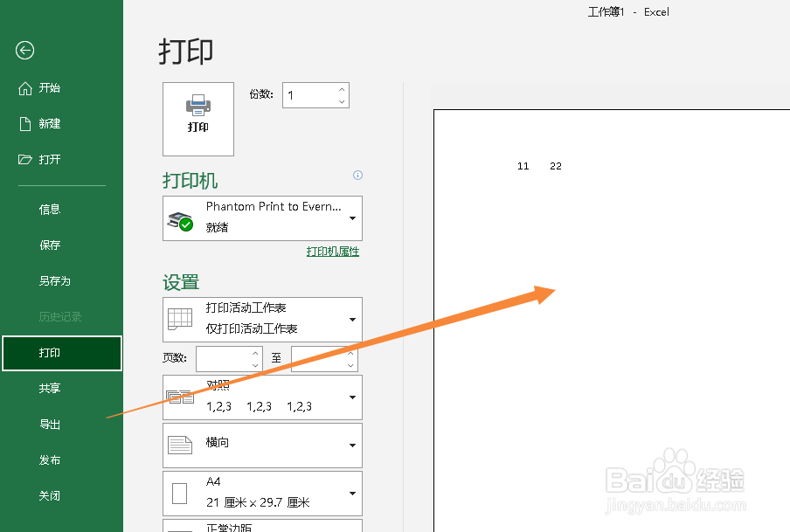Click the printer status icon showing 就绪
790x532 pixels.
pos(181,220)
